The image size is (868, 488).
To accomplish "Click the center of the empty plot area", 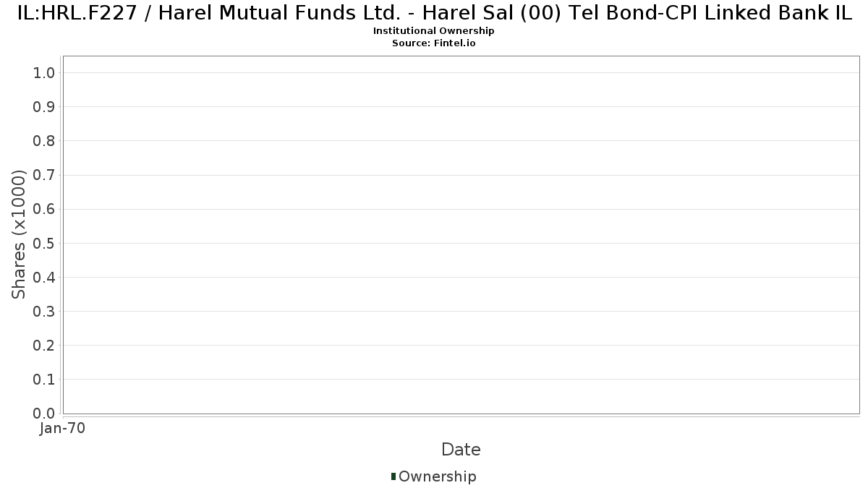I will [461, 235].
